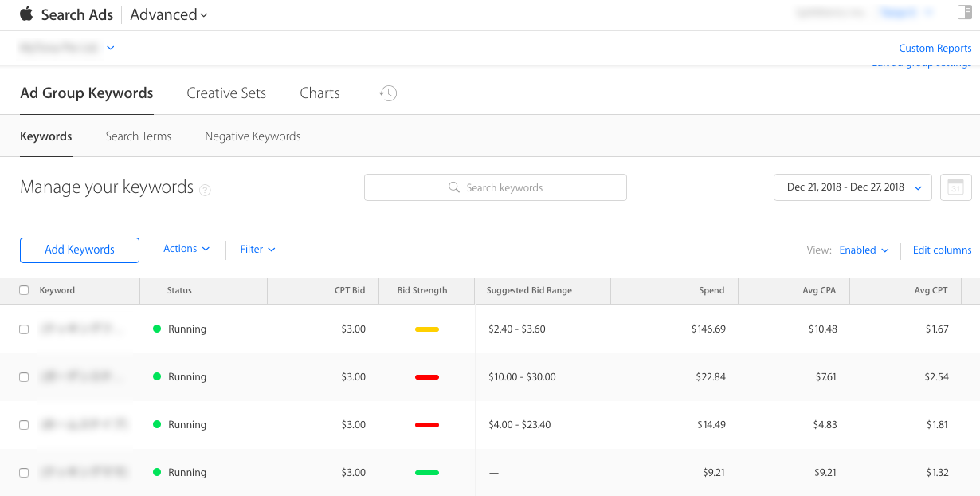Click the red bid strength bar for $10.00 - $30.00
Screen dimensions: 980x496
[x=427, y=377]
